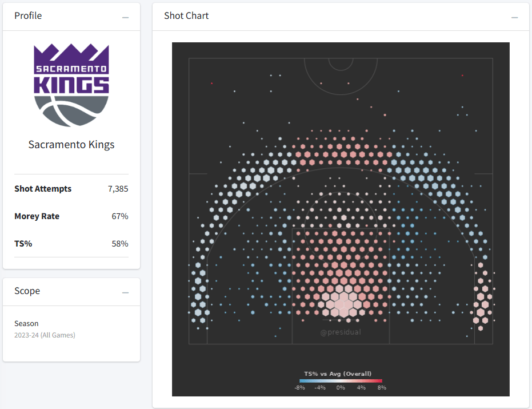
Task: Click the Shot Chart panel title
Action: pyautogui.click(x=186, y=16)
